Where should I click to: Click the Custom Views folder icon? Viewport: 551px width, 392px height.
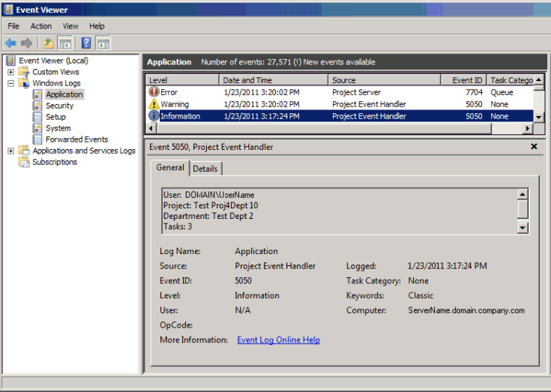[x=24, y=72]
